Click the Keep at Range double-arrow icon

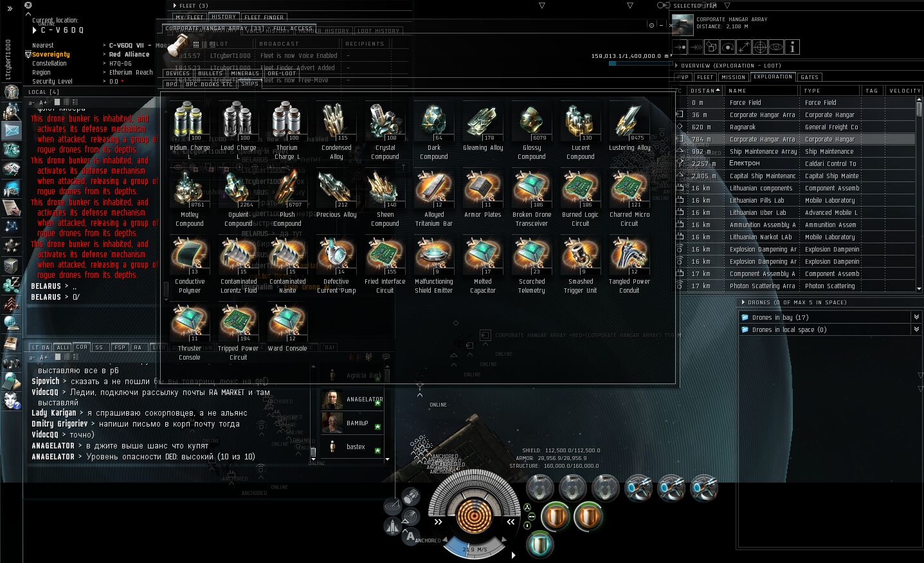pyautogui.click(x=743, y=47)
